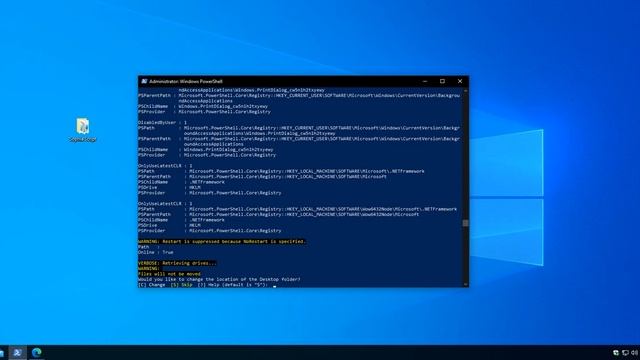Click the 'Online : True' line

tap(156, 252)
